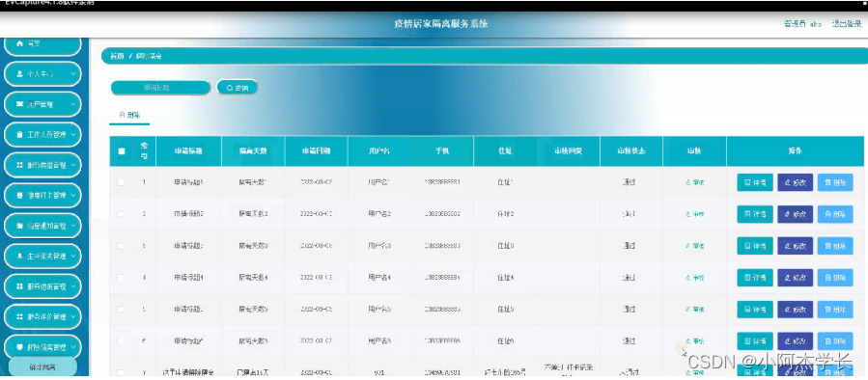Click the 审核 link in the 用户名4 row
This screenshot has width=868, height=380.
(x=694, y=278)
